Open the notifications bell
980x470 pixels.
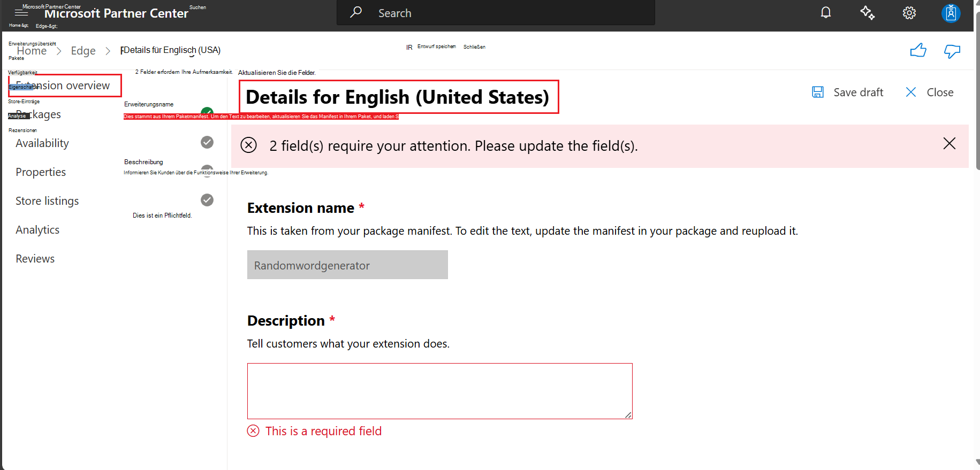pos(826,12)
